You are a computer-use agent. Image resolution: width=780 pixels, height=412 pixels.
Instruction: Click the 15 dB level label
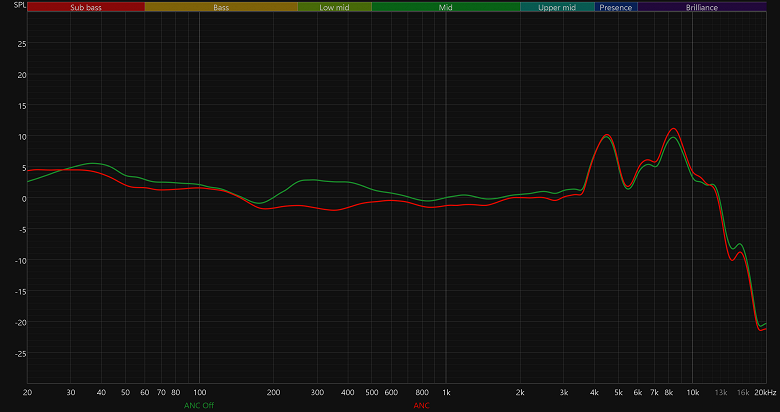click(22, 106)
